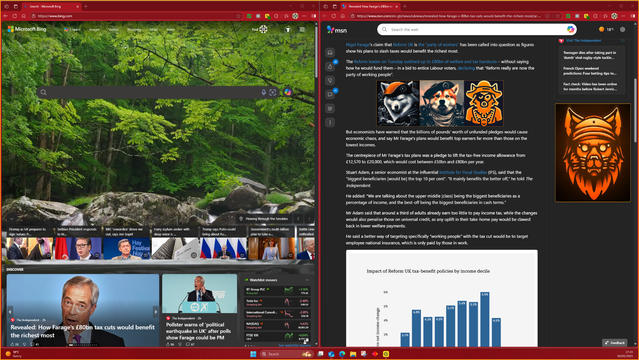Screen dimensions: 639x360
Task: Show next Bing wallpaper image
Action: click(309, 219)
